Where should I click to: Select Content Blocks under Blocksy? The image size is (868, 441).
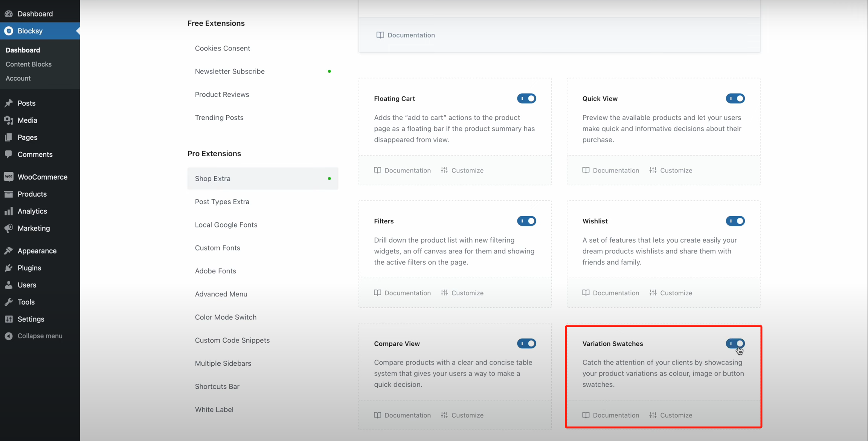(x=29, y=64)
